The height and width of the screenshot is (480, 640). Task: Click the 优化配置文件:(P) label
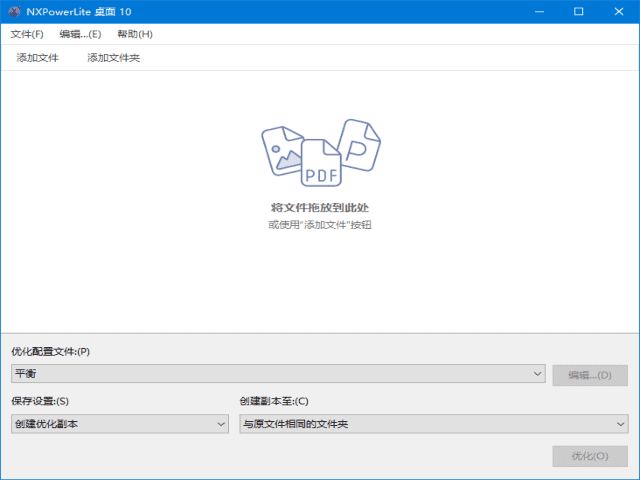tap(50, 351)
